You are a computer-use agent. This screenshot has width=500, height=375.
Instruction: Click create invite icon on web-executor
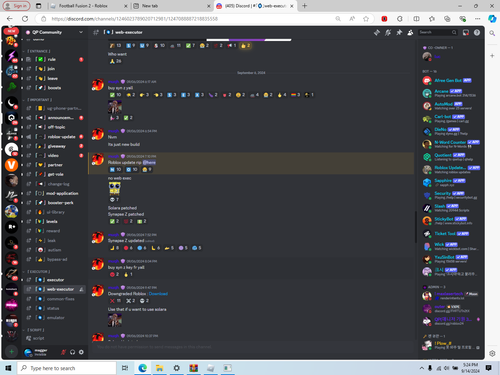point(81,289)
